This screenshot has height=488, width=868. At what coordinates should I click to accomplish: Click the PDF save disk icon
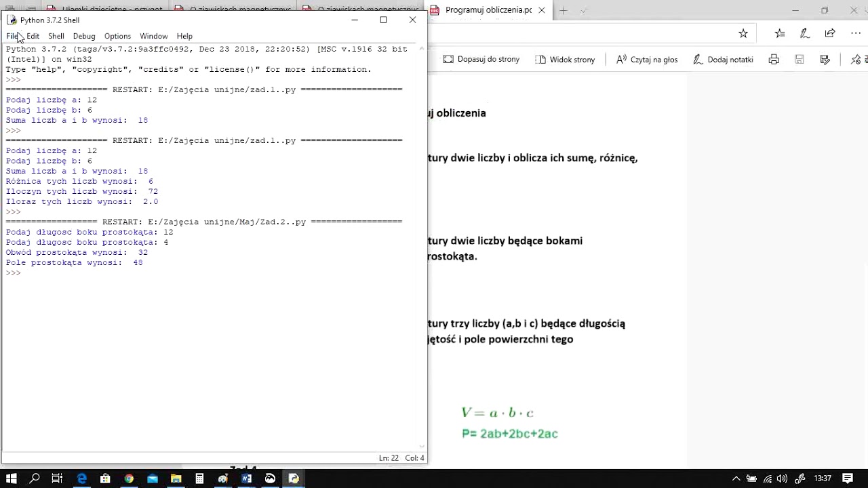click(800, 60)
